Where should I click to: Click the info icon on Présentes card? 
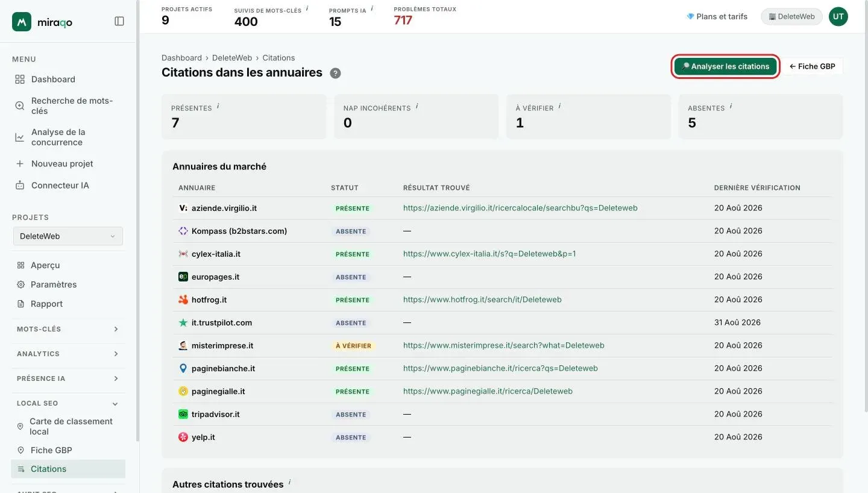(218, 106)
